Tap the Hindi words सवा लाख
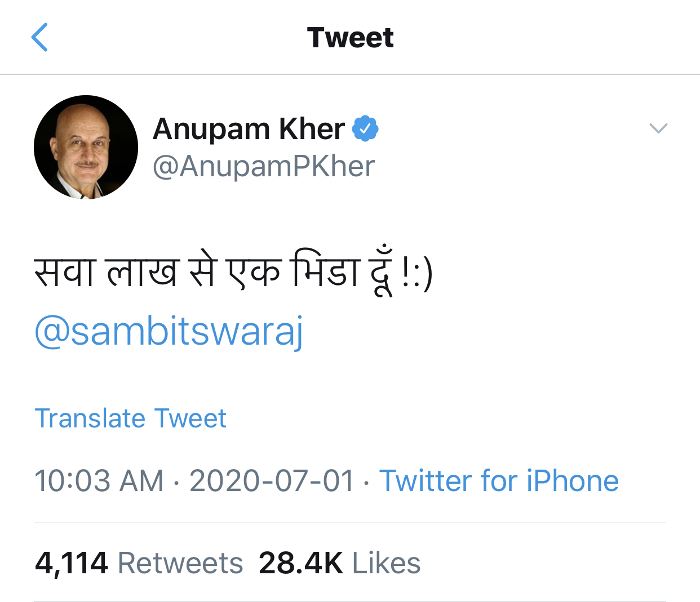This screenshot has height=602, width=700. pos(106,272)
